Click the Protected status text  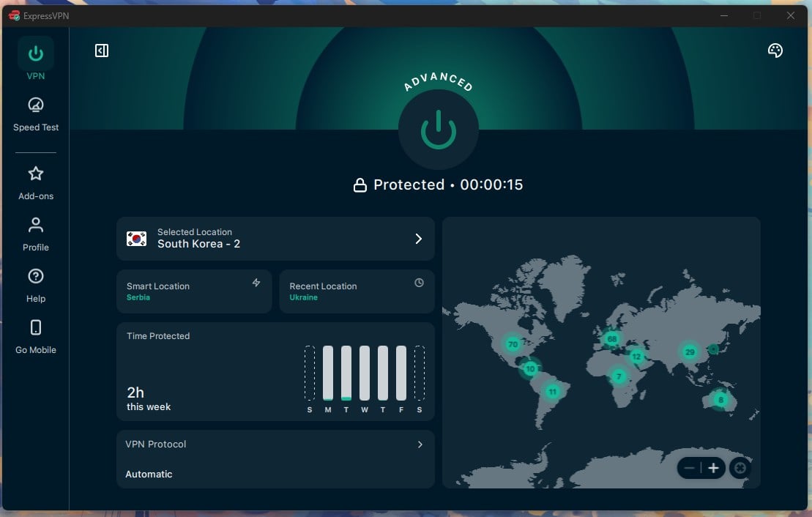tap(409, 185)
